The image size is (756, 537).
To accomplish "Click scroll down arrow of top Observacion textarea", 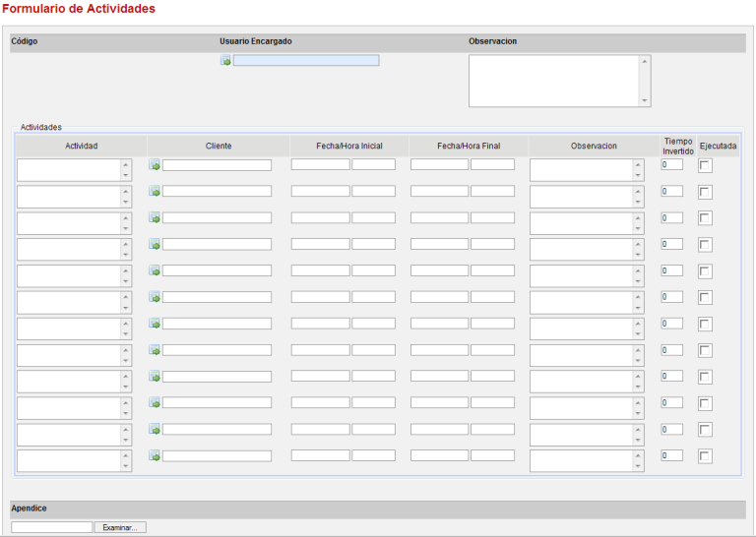I will [645, 100].
